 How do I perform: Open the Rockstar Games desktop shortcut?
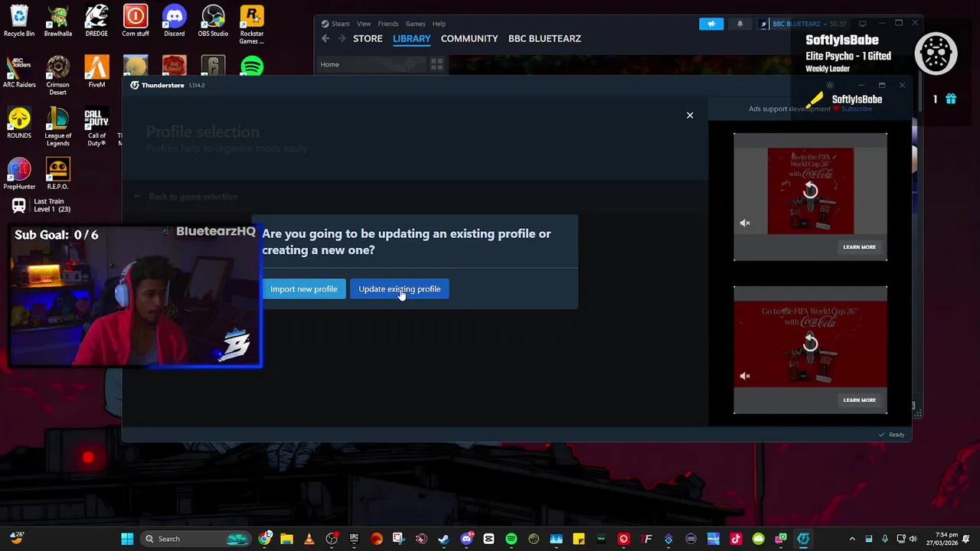pos(252,25)
